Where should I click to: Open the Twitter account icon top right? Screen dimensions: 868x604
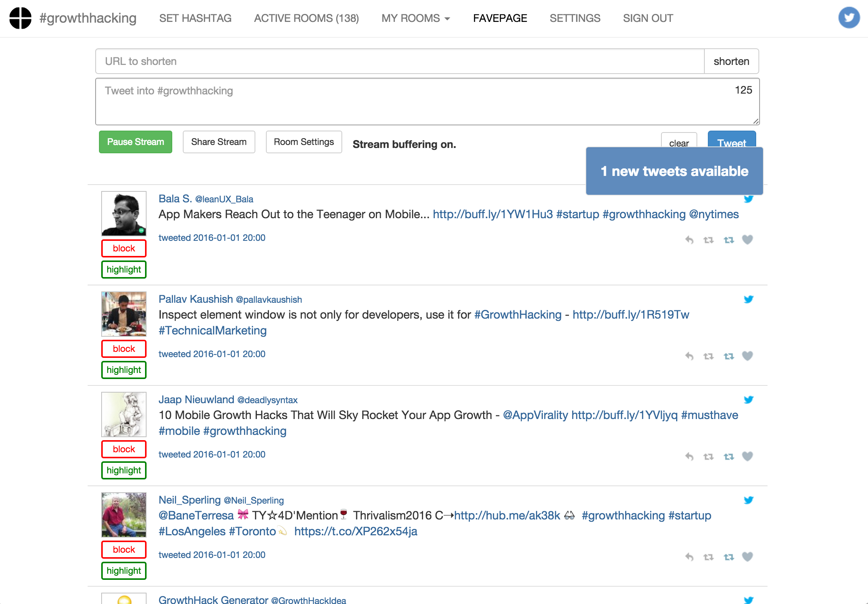click(849, 17)
